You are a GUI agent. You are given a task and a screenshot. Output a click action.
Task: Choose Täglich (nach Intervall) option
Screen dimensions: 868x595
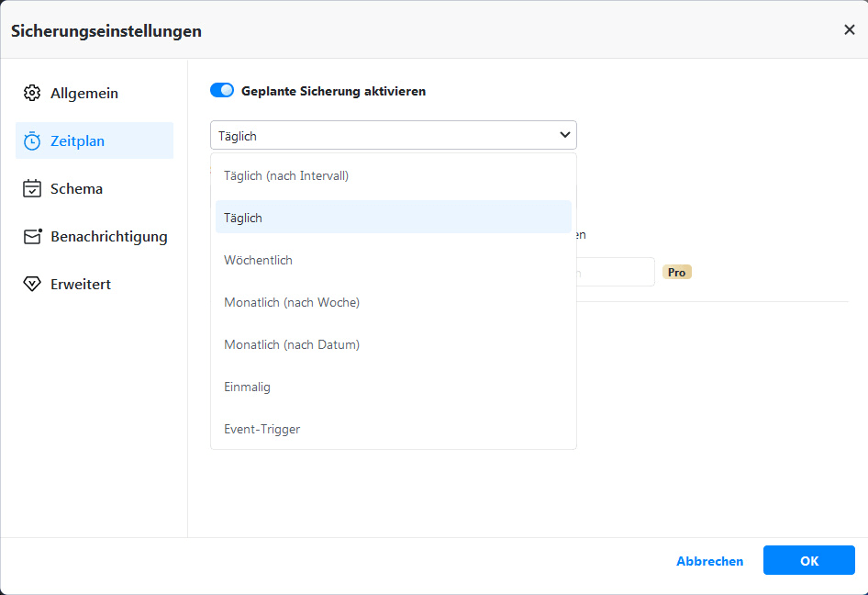[x=286, y=175]
